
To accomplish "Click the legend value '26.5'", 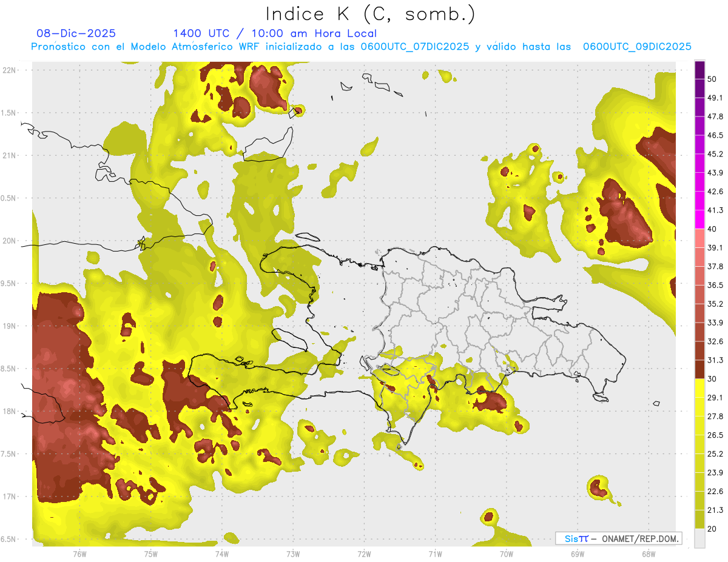I will (x=715, y=435).
